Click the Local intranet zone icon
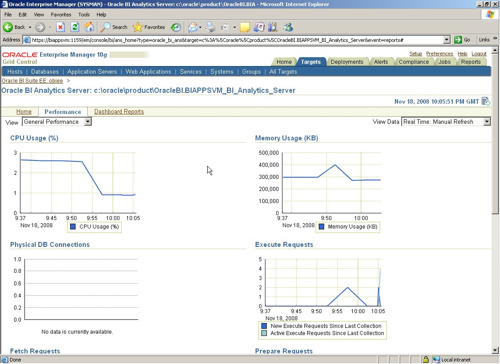This screenshot has width=500, height=364. tap(436, 360)
